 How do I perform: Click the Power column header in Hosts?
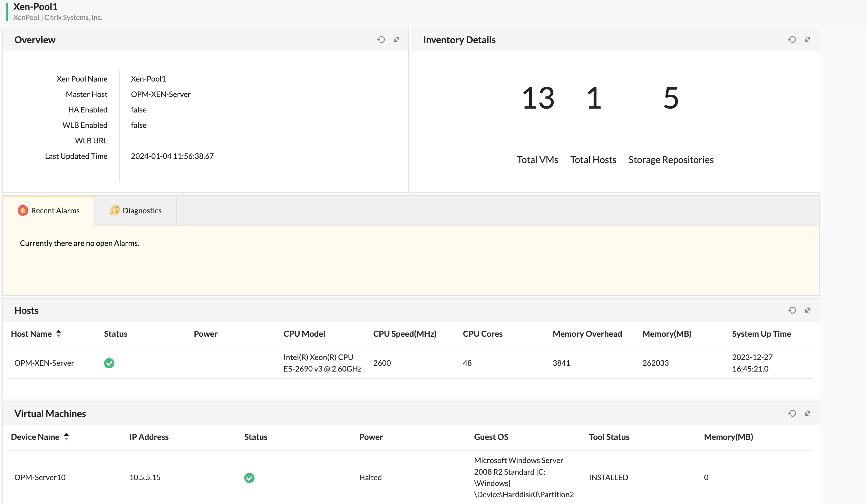pos(206,334)
